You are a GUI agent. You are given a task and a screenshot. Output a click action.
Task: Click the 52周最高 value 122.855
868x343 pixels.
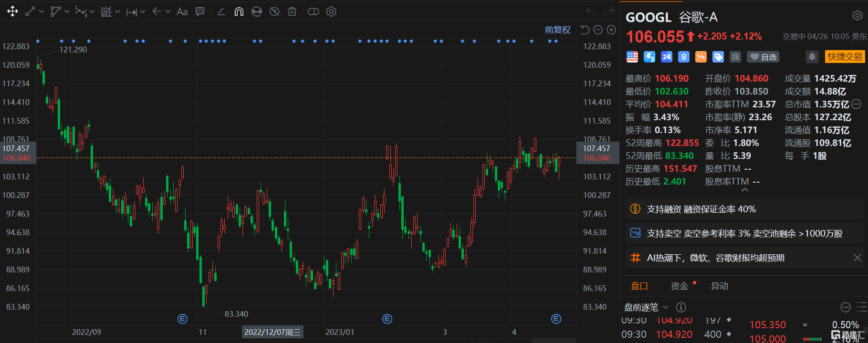(682, 143)
